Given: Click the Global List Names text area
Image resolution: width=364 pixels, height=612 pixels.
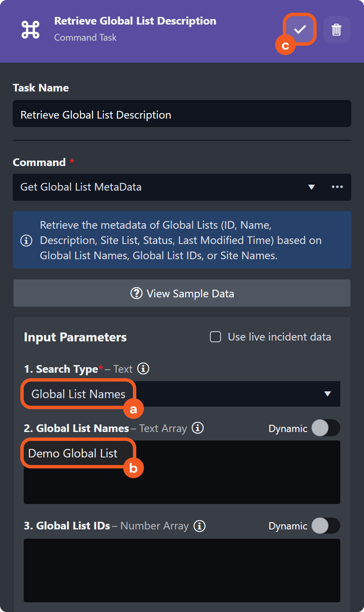Looking at the screenshot, I should point(182,479).
